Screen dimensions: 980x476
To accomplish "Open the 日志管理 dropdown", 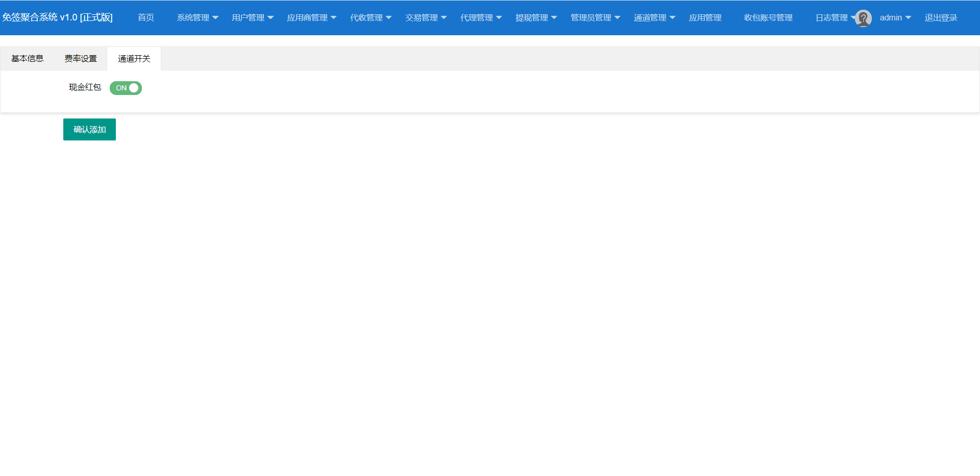I will tap(834, 17).
